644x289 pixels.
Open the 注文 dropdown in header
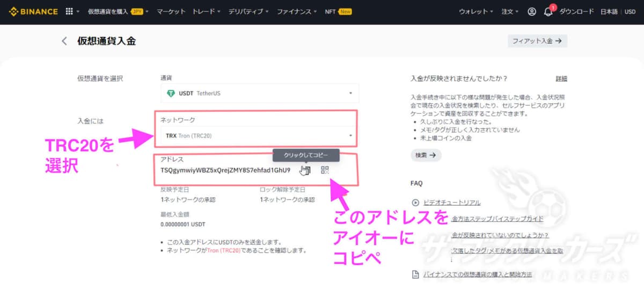click(509, 11)
